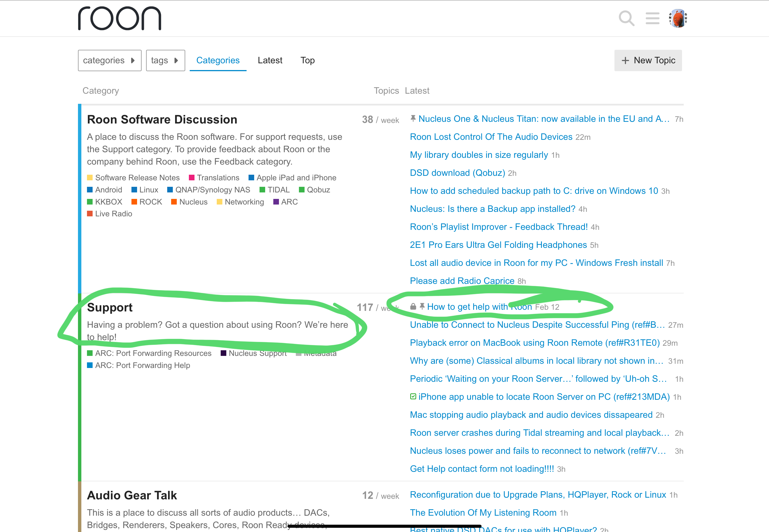Switch to the Top tab

[x=307, y=60]
